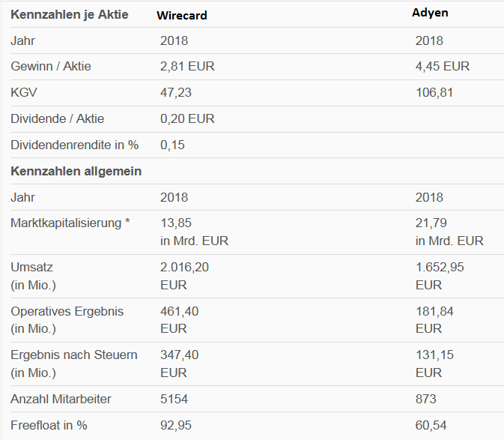
Task: Click Wirecard Umsatz value 2.016,20
Action: pyautogui.click(x=184, y=268)
